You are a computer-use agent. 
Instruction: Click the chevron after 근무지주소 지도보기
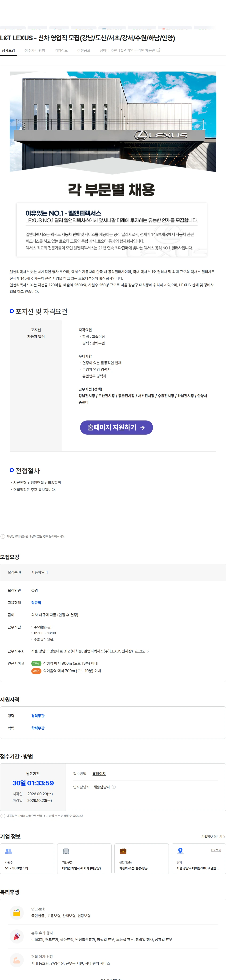tap(148, 651)
